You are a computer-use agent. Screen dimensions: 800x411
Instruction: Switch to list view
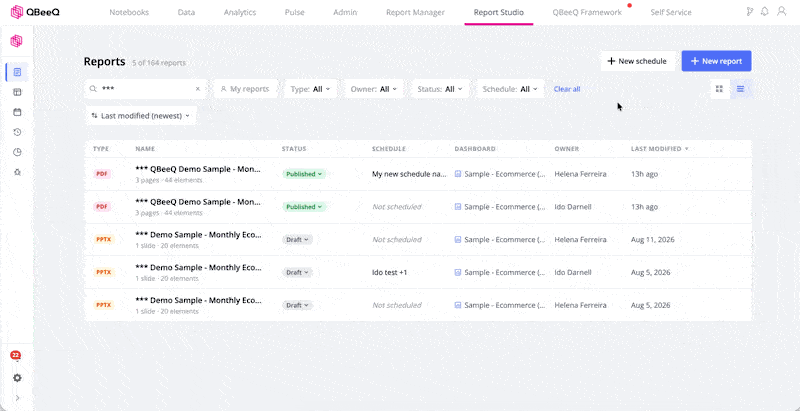(740, 89)
